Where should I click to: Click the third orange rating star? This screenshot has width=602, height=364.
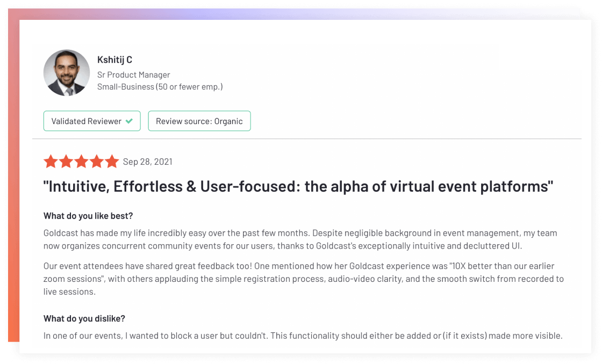tap(81, 162)
